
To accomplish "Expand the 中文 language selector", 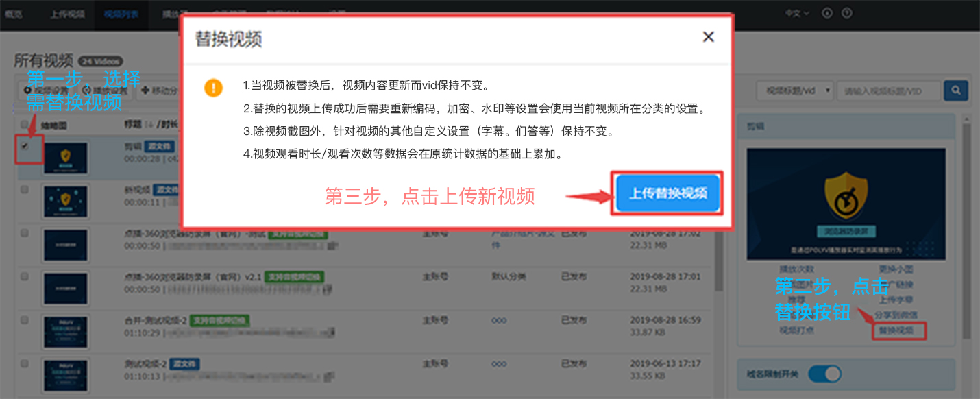I will tap(796, 13).
